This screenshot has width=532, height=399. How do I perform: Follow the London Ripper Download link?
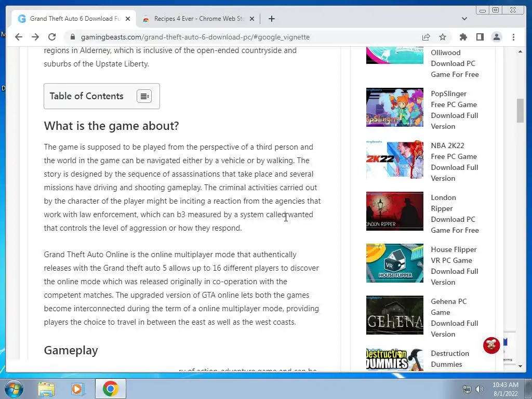(x=455, y=214)
